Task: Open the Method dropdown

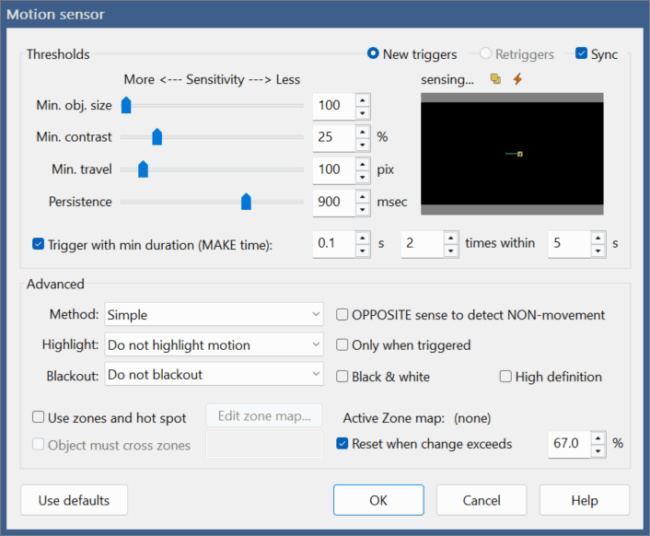Action: pos(214,315)
